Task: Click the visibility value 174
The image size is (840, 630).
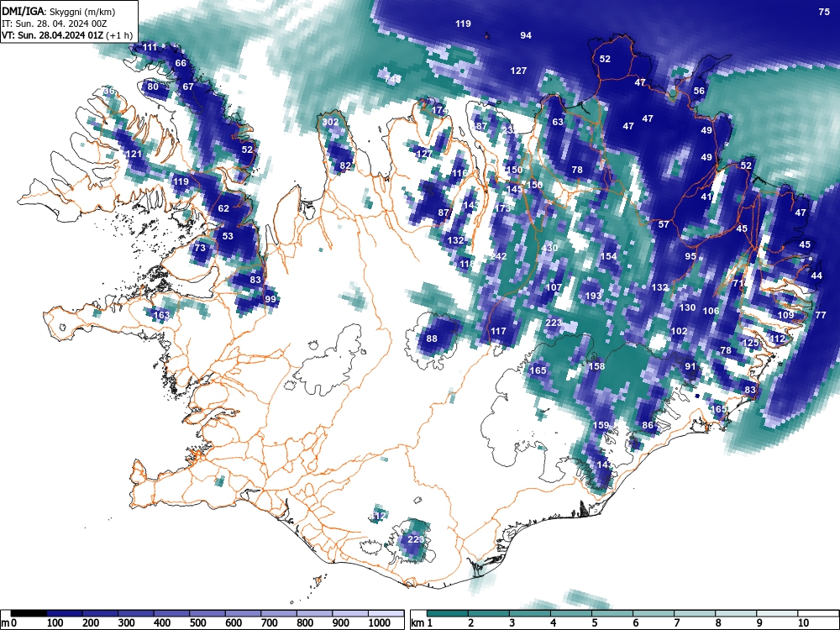Action: (x=439, y=110)
